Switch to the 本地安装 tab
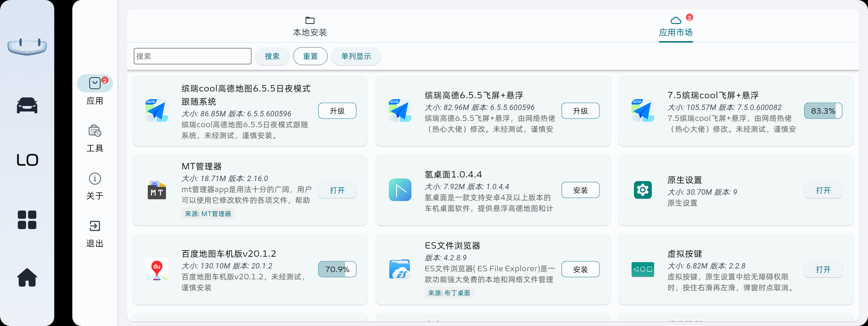868x326 pixels. 310,26
